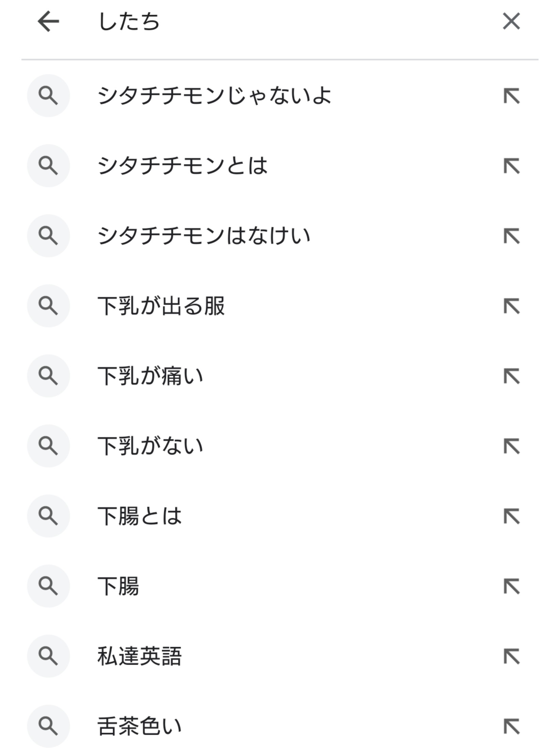The width and height of the screenshot is (560, 748).
Task: Insert 下乳が出る服 into search via arrow
Action: coord(511,306)
